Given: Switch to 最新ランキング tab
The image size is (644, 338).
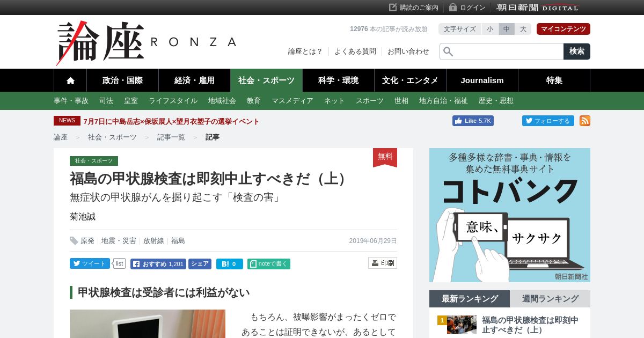Looking at the screenshot, I should (470, 299).
